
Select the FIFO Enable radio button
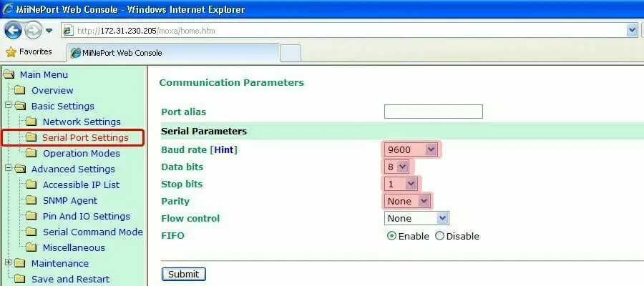(x=391, y=236)
